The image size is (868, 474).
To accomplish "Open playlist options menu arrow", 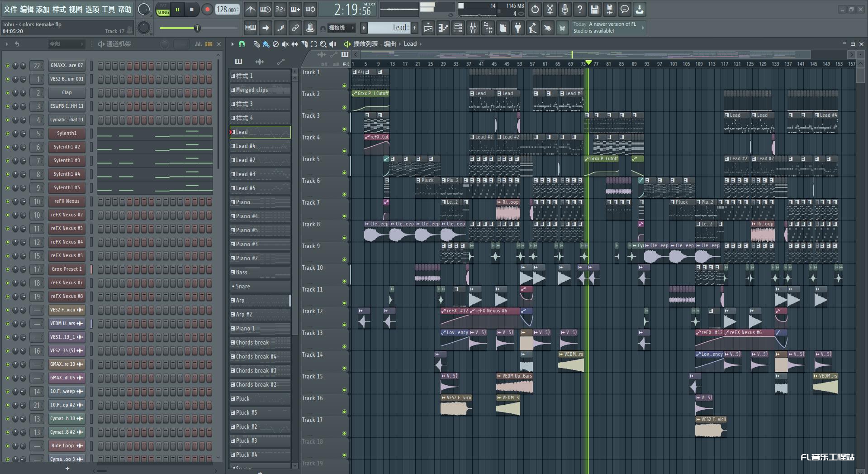I will 232,44.
